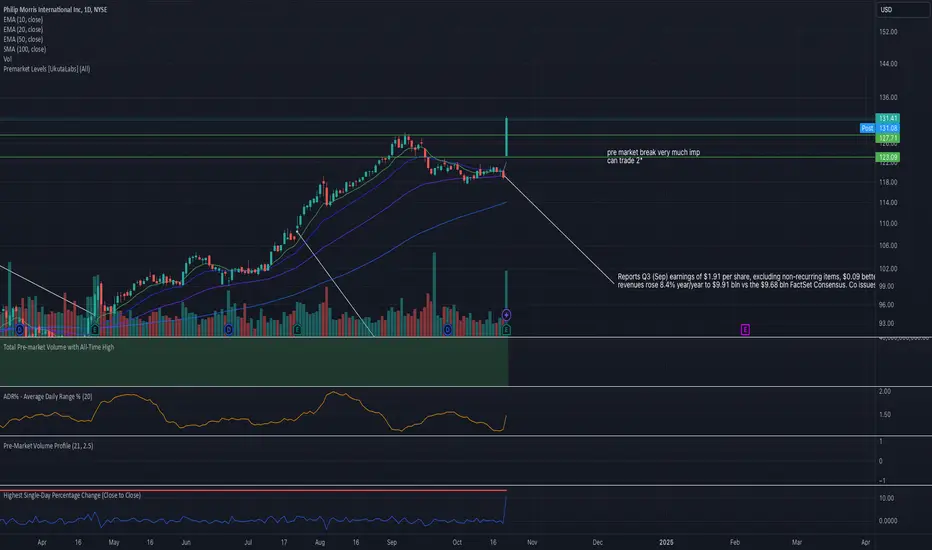Click the Apr label on the time axis
932x550 pixels.
click(x=42, y=542)
